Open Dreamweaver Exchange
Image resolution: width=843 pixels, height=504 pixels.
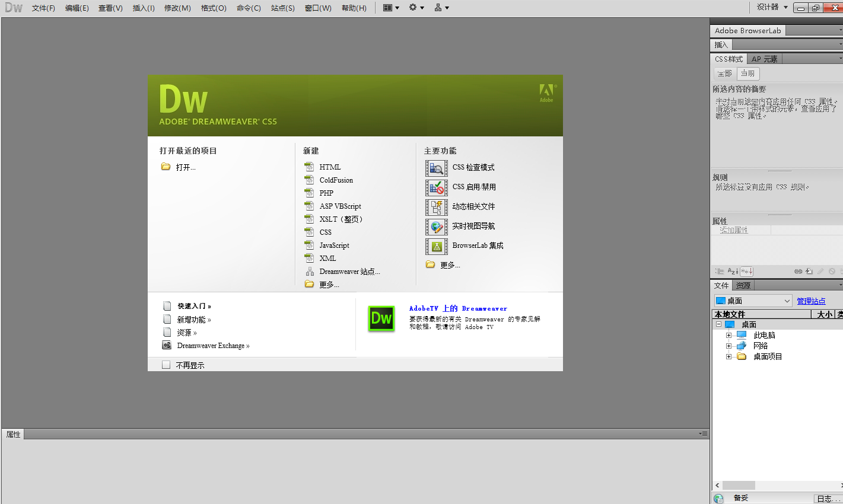click(x=212, y=345)
